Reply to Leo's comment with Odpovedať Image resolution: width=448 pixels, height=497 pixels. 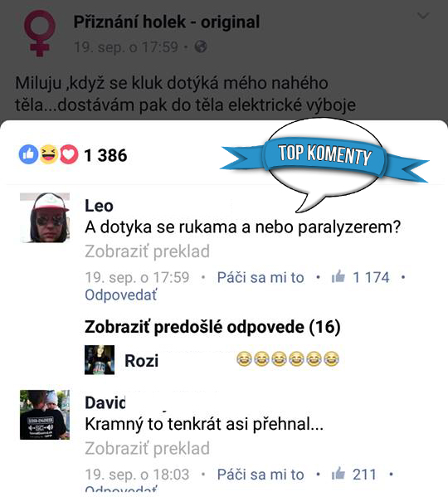121,295
